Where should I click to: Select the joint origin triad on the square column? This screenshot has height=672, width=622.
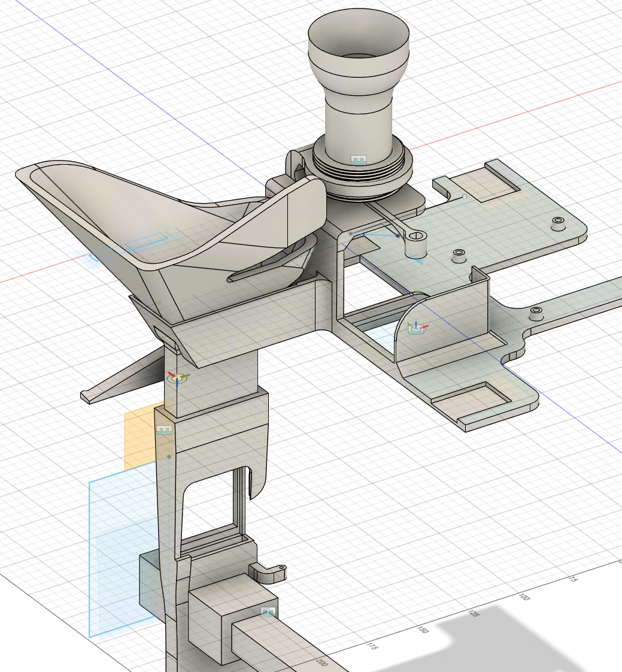click(x=178, y=377)
